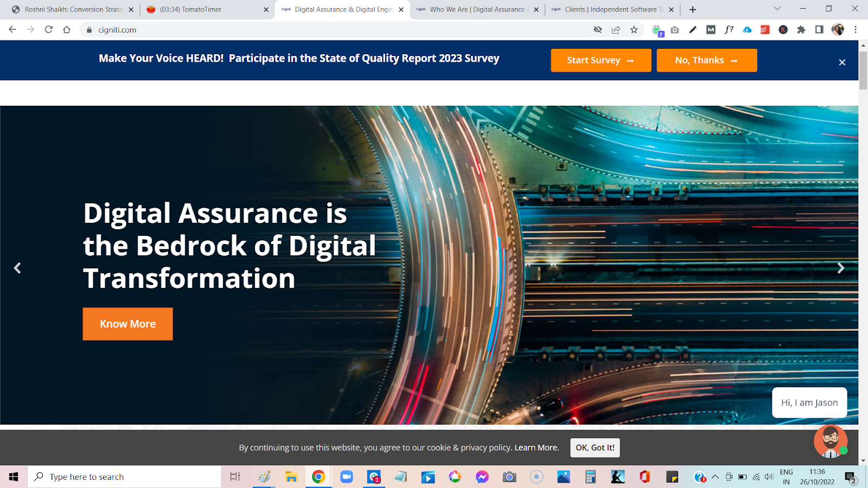868x488 pixels.
Task: Toggle the browser side panel icon
Action: coord(819,30)
